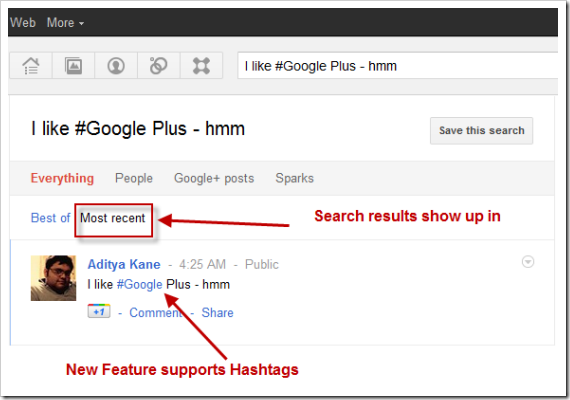Open the Home stream icon

(31, 66)
